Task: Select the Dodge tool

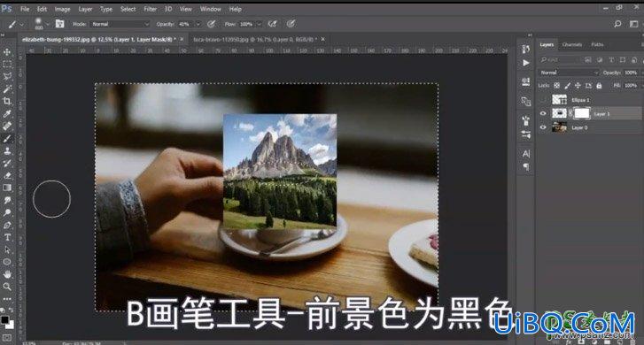Action: pyautogui.click(x=7, y=212)
